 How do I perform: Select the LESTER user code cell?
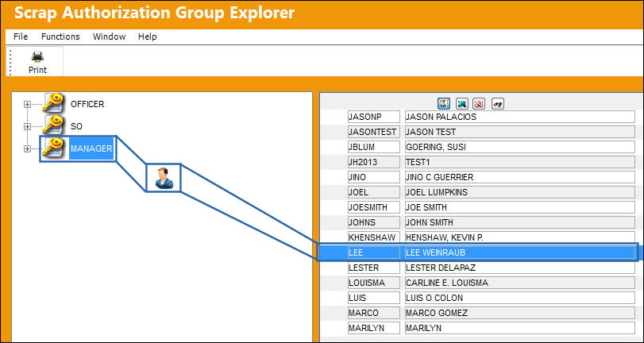pyautogui.click(x=374, y=268)
